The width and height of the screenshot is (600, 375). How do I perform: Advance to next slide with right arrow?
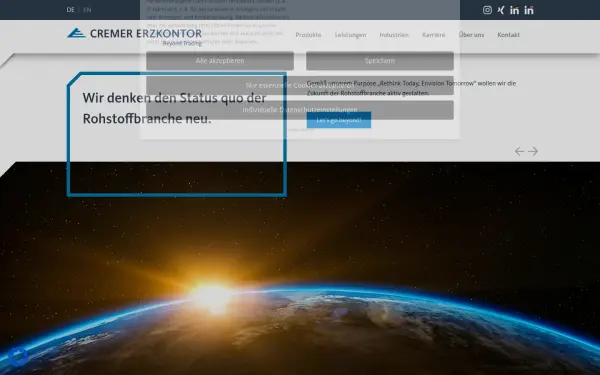pos(533,151)
